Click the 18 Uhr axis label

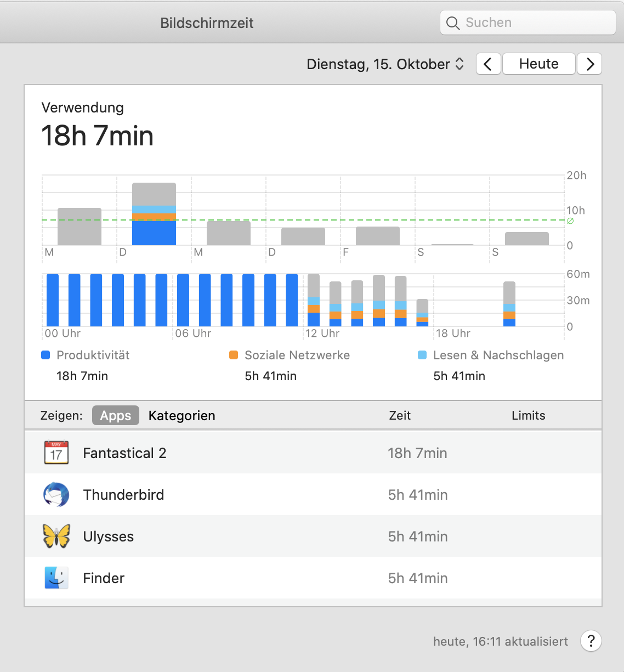coord(453,333)
